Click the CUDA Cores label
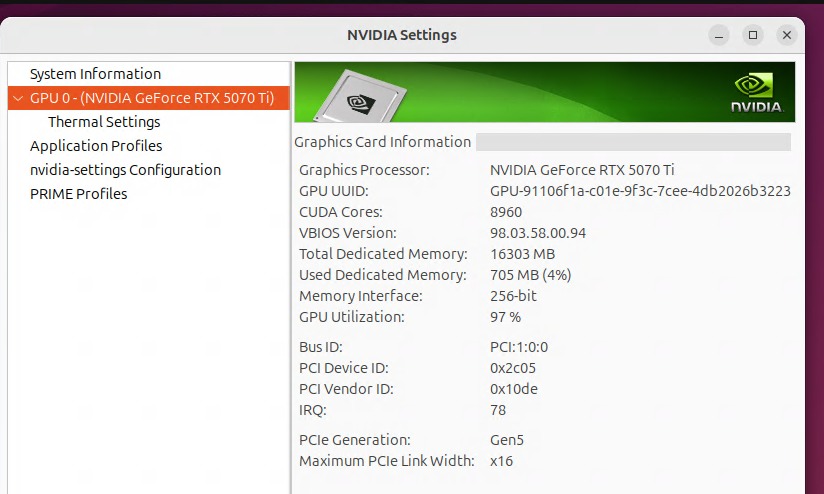Viewport: 824px width, 494px height. (x=341, y=212)
